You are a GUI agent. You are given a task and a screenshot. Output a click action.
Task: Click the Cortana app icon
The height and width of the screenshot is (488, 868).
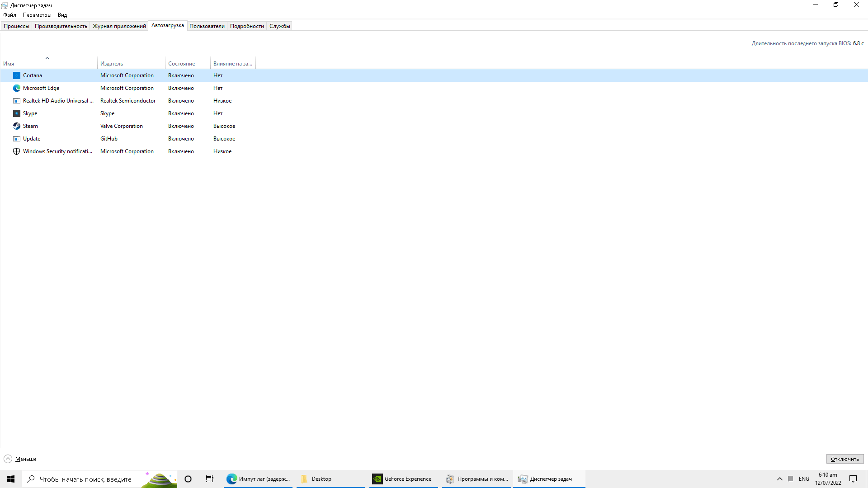tap(17, 75)
